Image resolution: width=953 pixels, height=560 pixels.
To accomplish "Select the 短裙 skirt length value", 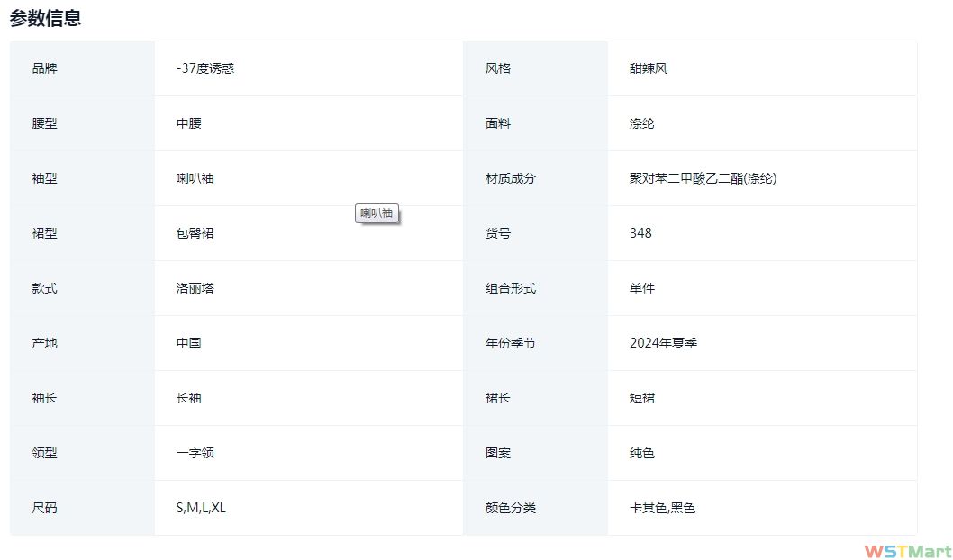I will click(642, 398).
